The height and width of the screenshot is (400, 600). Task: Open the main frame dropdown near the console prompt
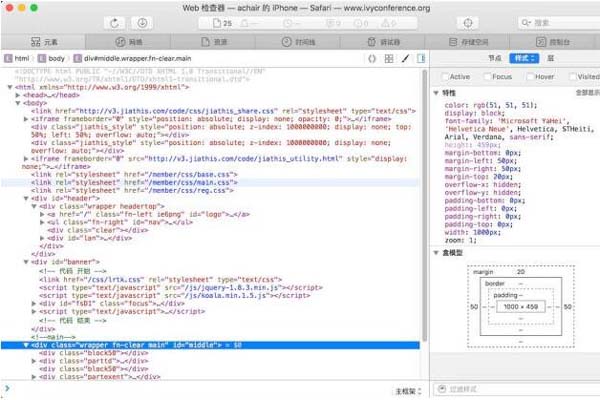408,391
